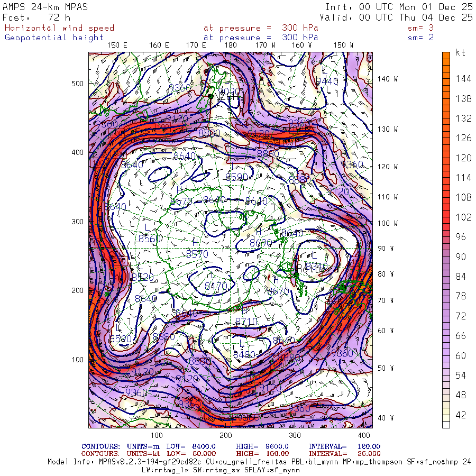Image resolution: width=476 pixels, height=476 pixels.
Task: Click the orange top end of the colorbar
Action: tap(446, 56)
